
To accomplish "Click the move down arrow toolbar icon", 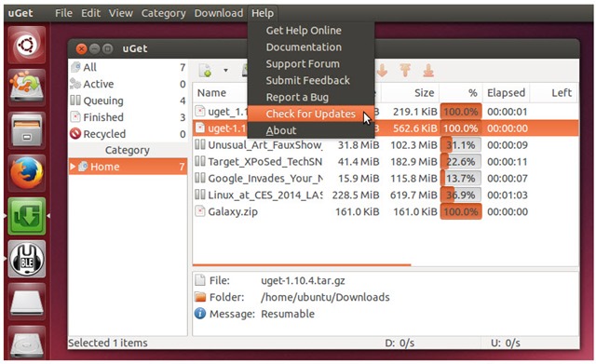I will 382,71.
